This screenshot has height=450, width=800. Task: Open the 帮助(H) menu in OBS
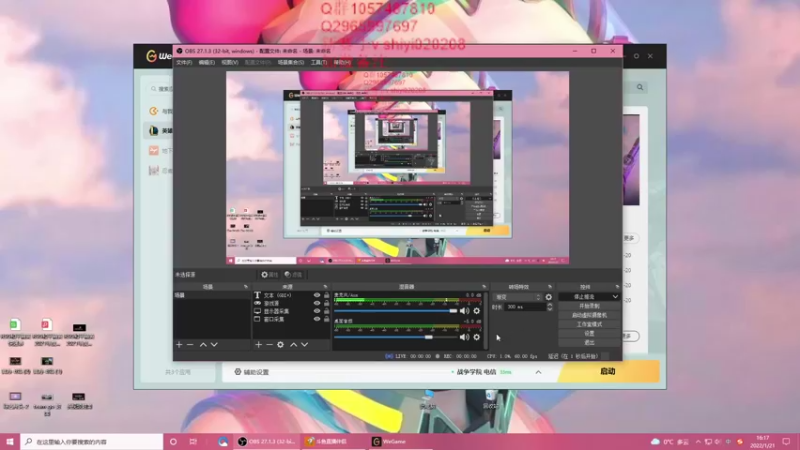tap(342, 62)
